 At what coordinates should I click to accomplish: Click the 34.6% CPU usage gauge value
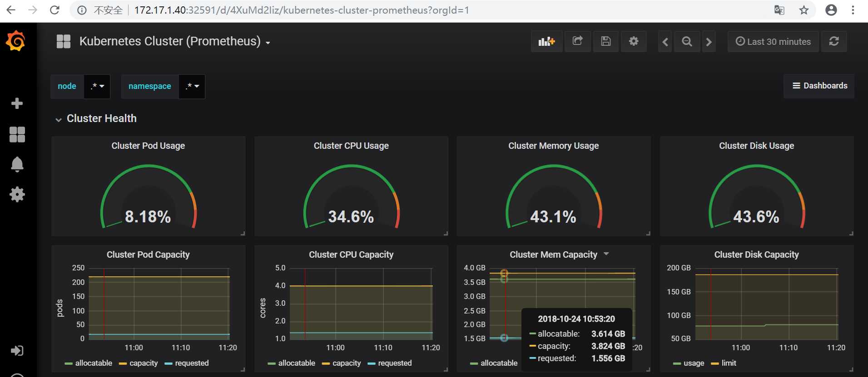click(x=351, y=216)
